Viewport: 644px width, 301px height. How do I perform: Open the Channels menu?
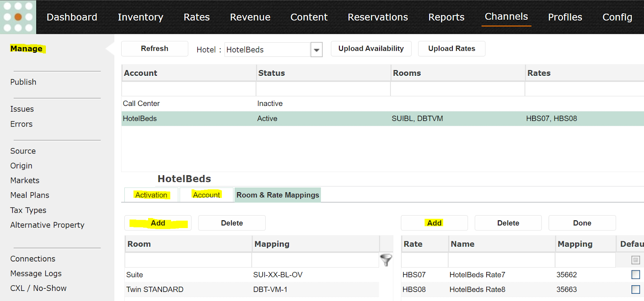(x=506, y=17)
